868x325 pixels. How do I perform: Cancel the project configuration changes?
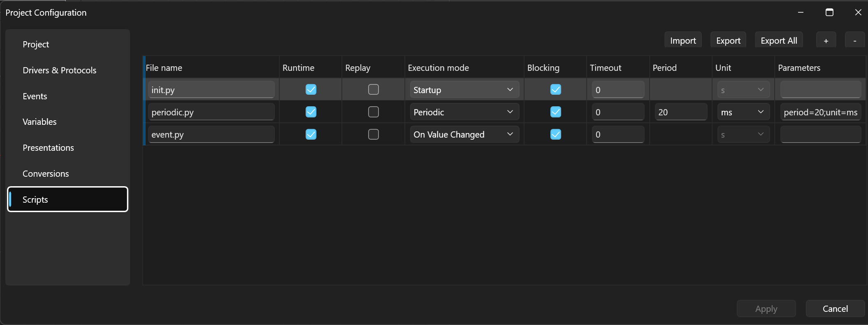click(835, 309)
